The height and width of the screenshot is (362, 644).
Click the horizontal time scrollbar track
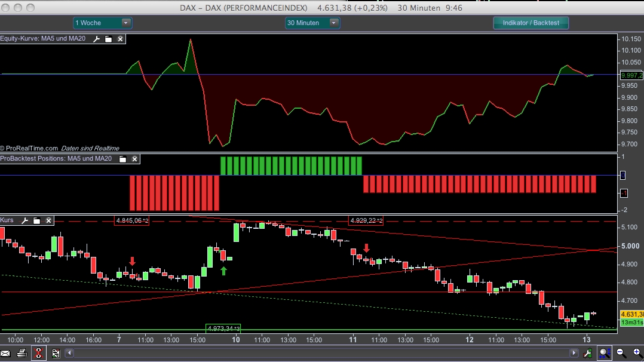click(321, 353)
